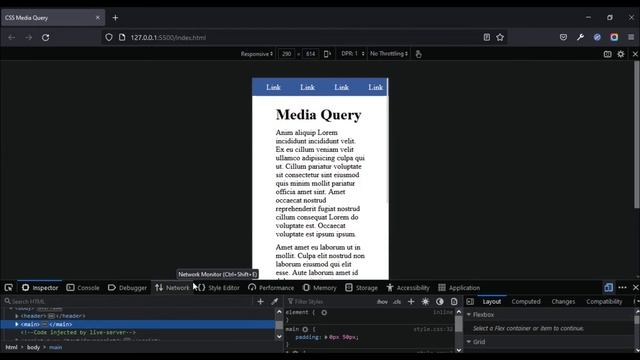Toggle the three-pane inspector layout

(x=470, y=301)
